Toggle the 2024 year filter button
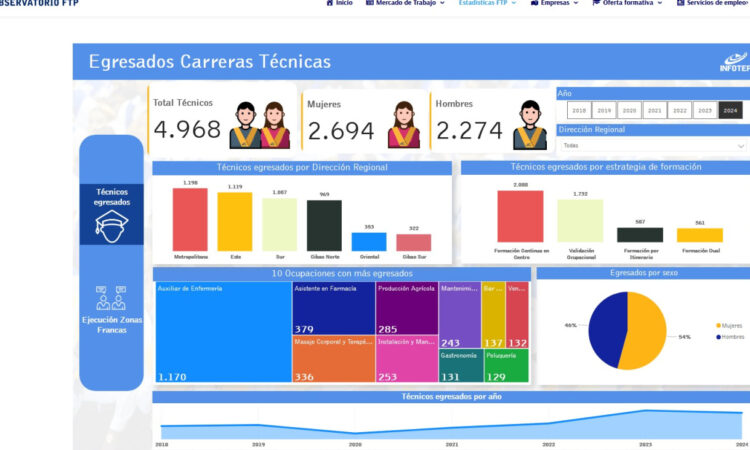This screenshot has width=750, height=450. pyautogui.click(x=730, y=111)
